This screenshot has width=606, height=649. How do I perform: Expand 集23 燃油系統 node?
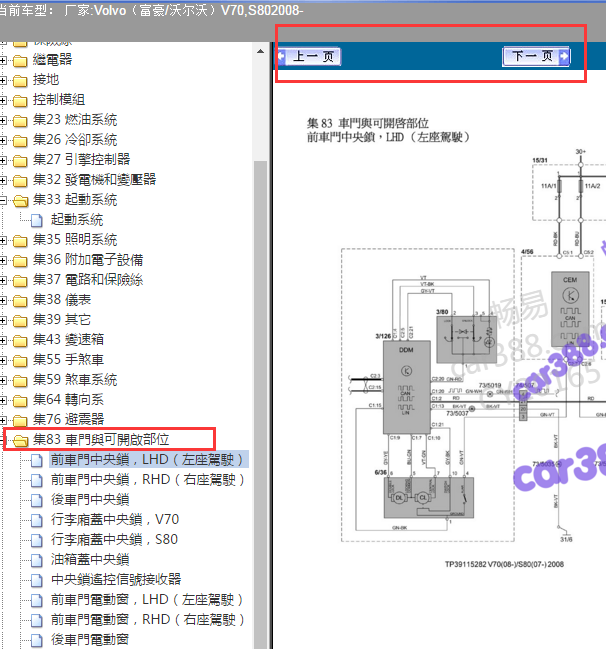2,120
